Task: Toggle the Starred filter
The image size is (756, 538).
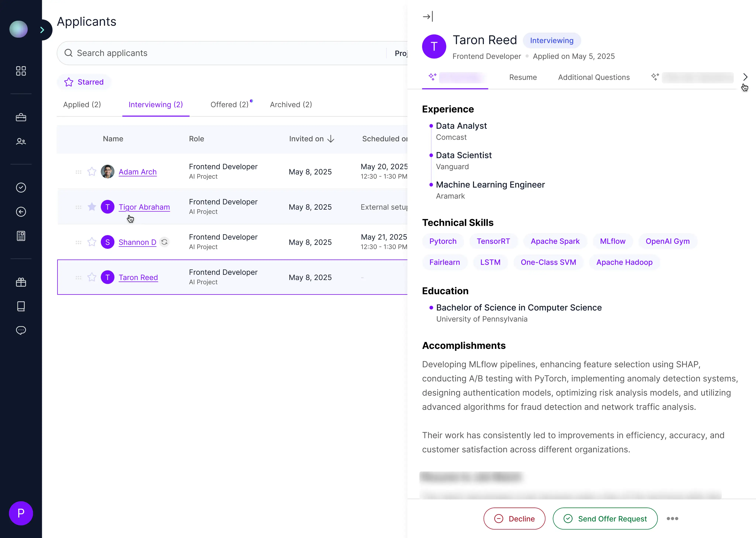Action: click(x=84, y=82)
